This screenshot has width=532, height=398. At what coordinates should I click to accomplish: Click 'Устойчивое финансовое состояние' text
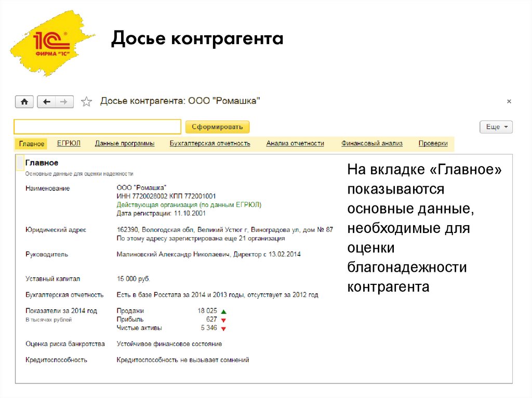click(169, 344)
